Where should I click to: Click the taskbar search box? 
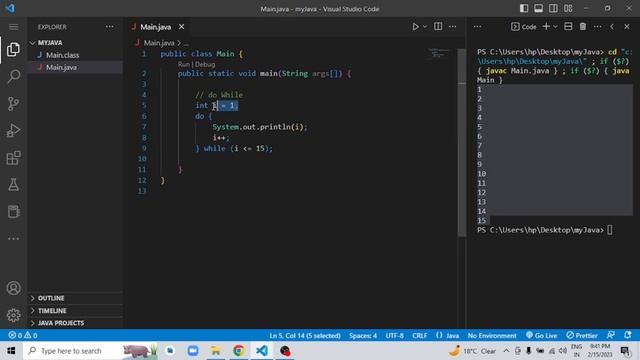click(90, 351)
